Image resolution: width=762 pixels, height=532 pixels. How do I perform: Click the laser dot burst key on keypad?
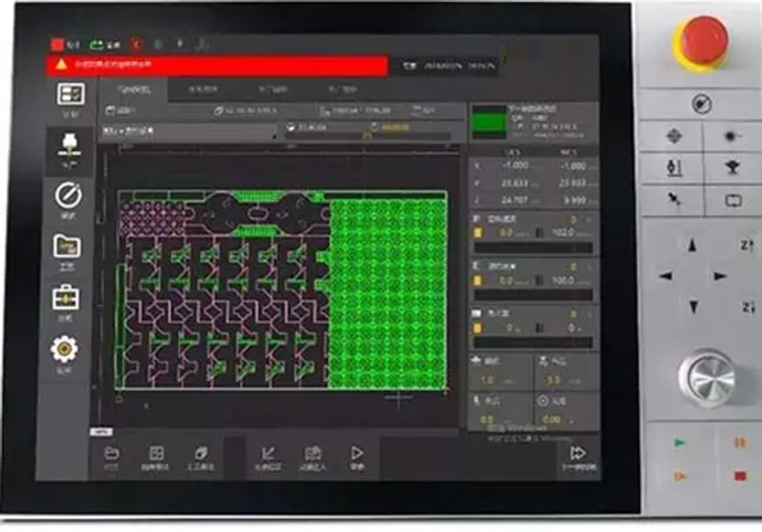coord(731,136)
